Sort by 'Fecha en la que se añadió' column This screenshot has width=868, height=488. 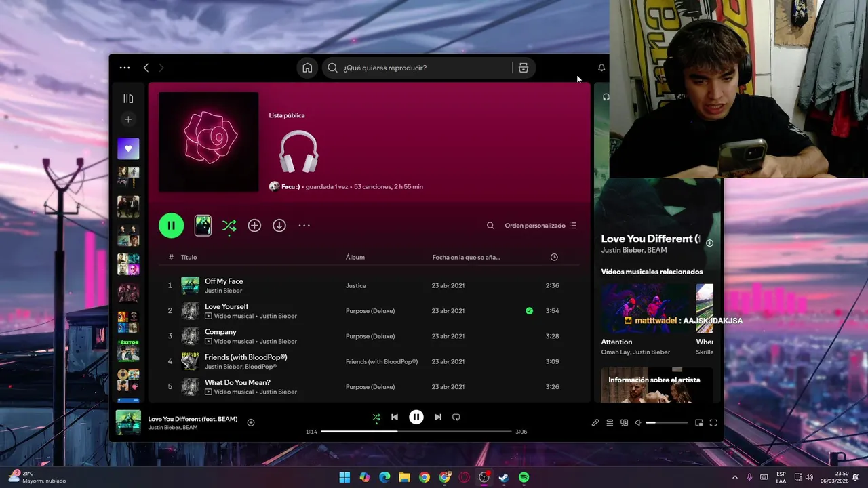pos(466,257)
